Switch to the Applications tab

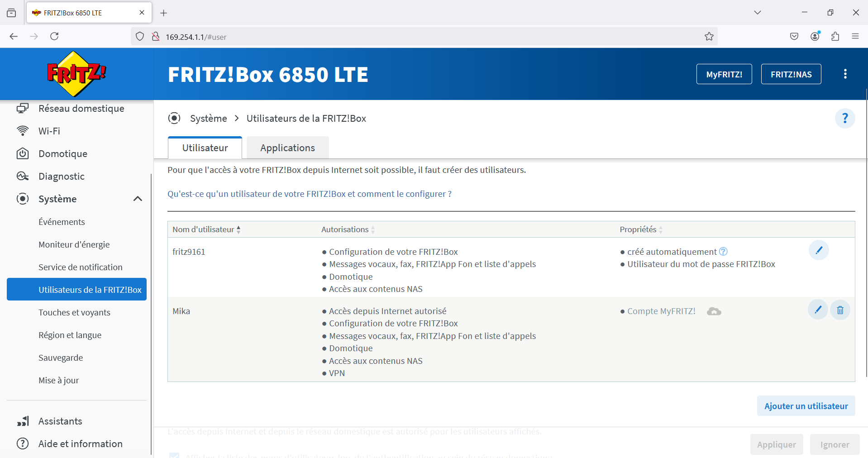[287, 148]
